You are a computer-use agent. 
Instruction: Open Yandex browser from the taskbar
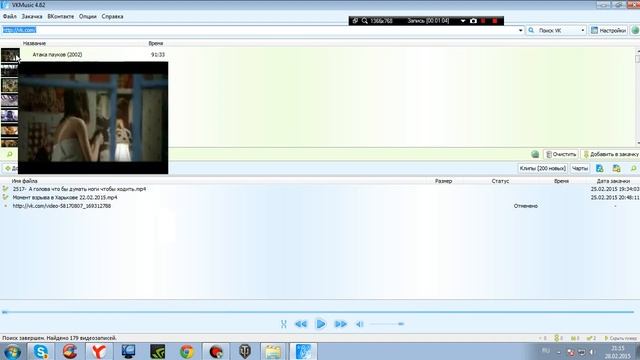99,351
